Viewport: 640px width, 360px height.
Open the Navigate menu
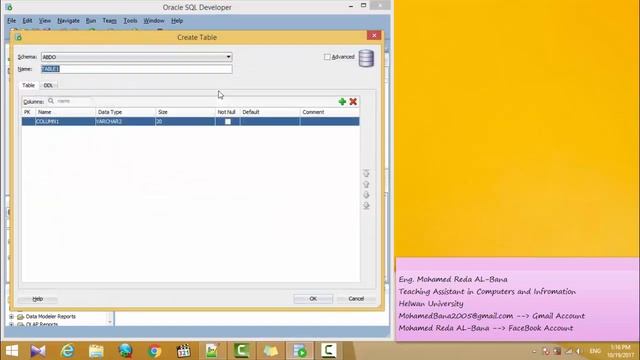tap(68, 20)
